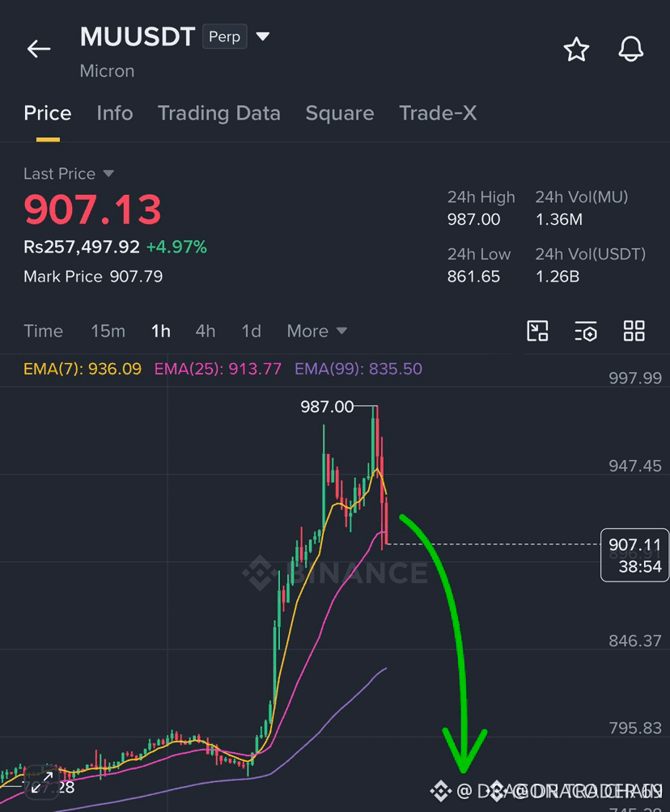Add MUUSDT to favorites with star
The width and height of the screenshot is (670, 812).
(576, 49)
